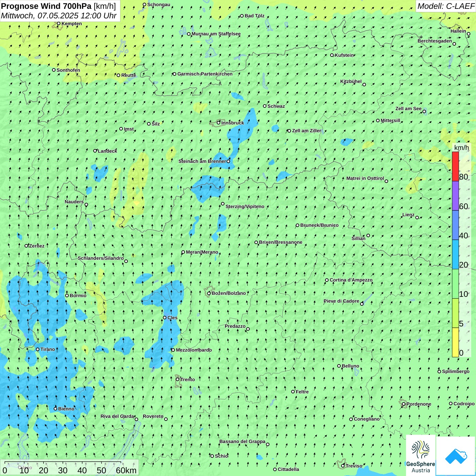Click the 'Riva del Garda' label

coord(117,416)
